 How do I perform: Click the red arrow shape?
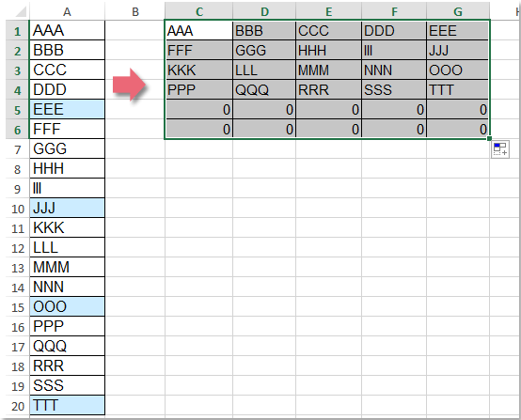click(129, 85)
